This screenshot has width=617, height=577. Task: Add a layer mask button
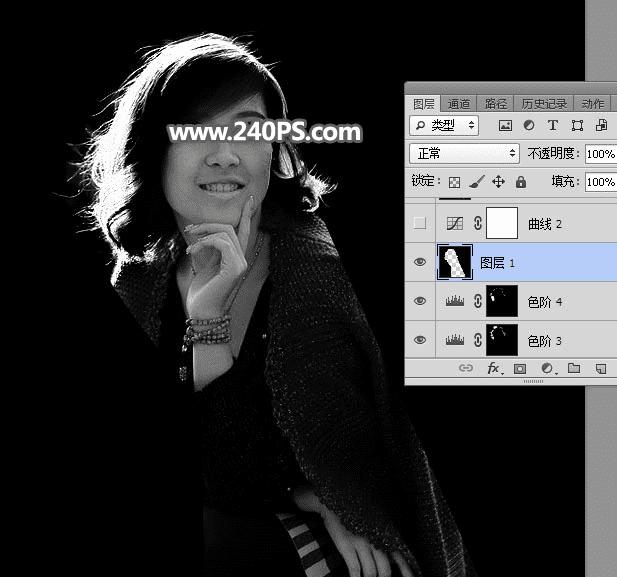(x=520, y=368)
